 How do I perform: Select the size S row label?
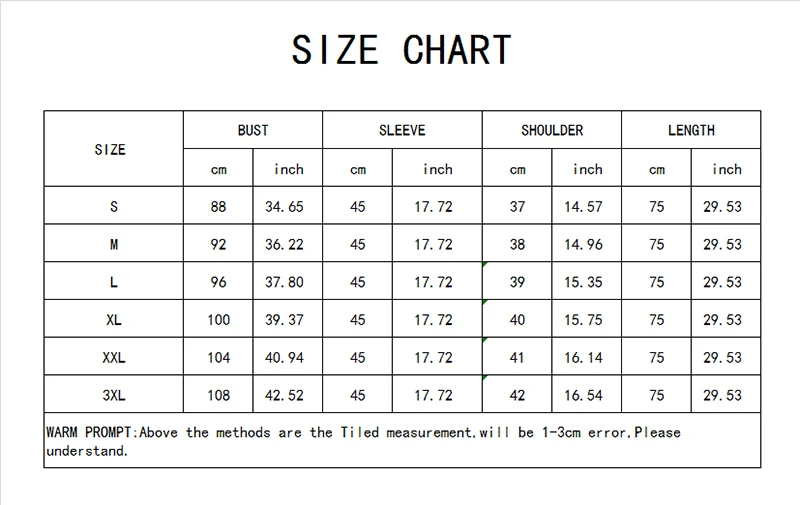point(114,207)
